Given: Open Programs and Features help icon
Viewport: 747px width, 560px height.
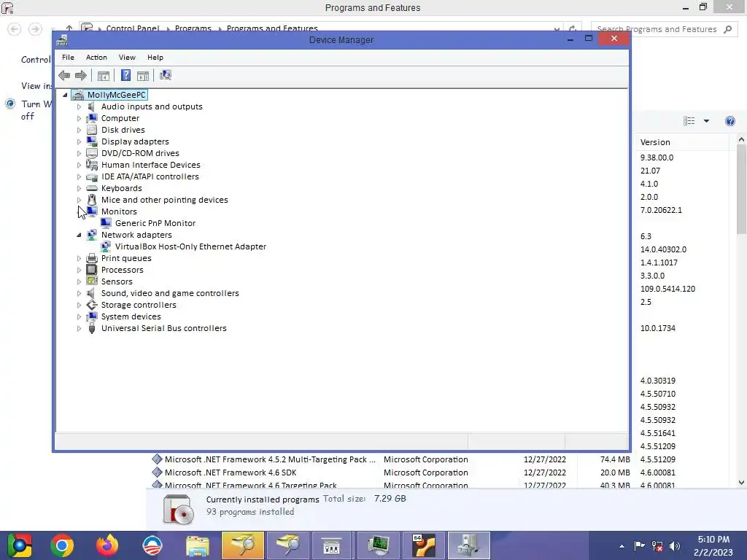Looking at the screenshot, I should (x=729, y=121).
